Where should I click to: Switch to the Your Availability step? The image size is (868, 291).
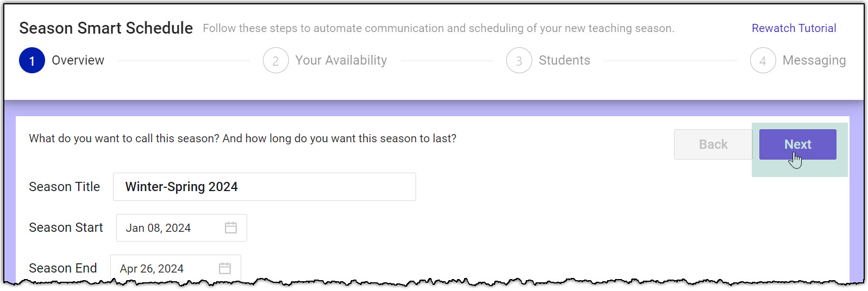(x=341, y=60)
